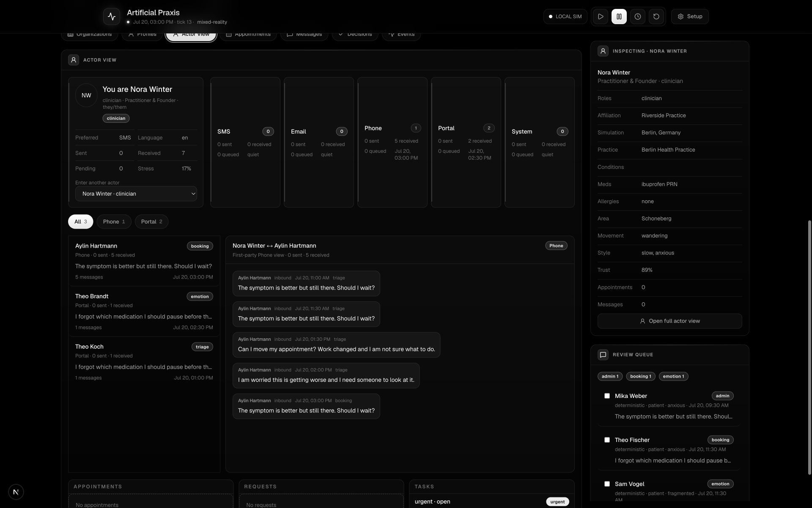Click the mixed-reality label in header
812x508 pixels.
coord(212,22)
